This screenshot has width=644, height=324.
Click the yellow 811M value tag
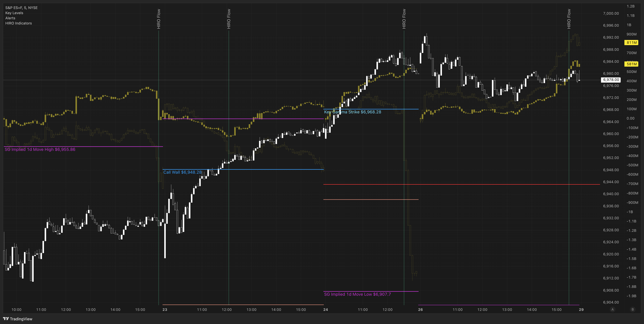631,42
